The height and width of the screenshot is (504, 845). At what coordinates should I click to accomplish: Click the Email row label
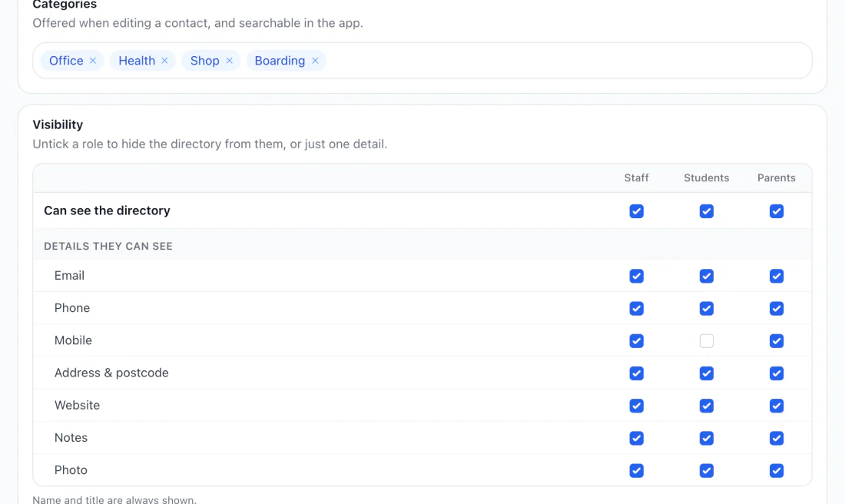(x=69, y=276)
